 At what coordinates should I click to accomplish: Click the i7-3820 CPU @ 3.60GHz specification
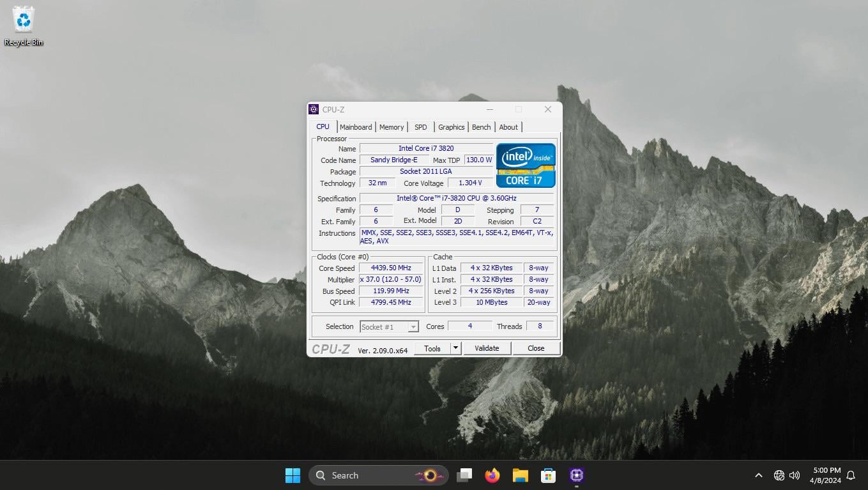pos(457,198)
